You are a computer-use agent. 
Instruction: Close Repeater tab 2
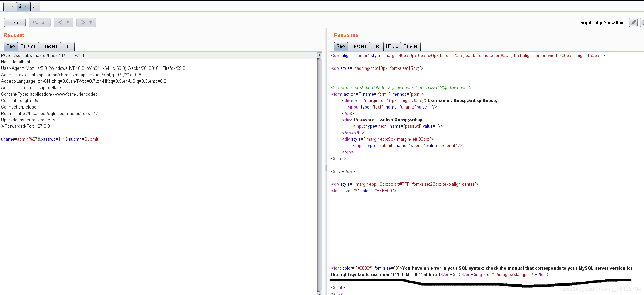click(x=25, y=6)
